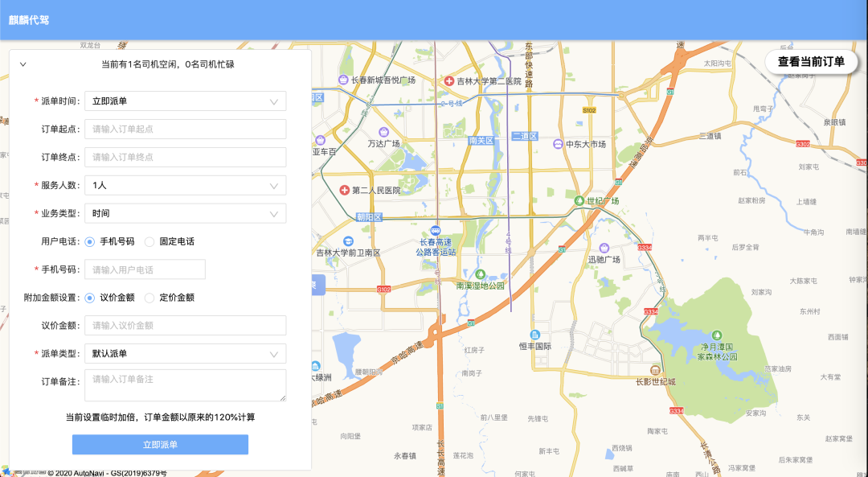
Task: Click the G102 road shield
Action: click(x=383, y=290)
